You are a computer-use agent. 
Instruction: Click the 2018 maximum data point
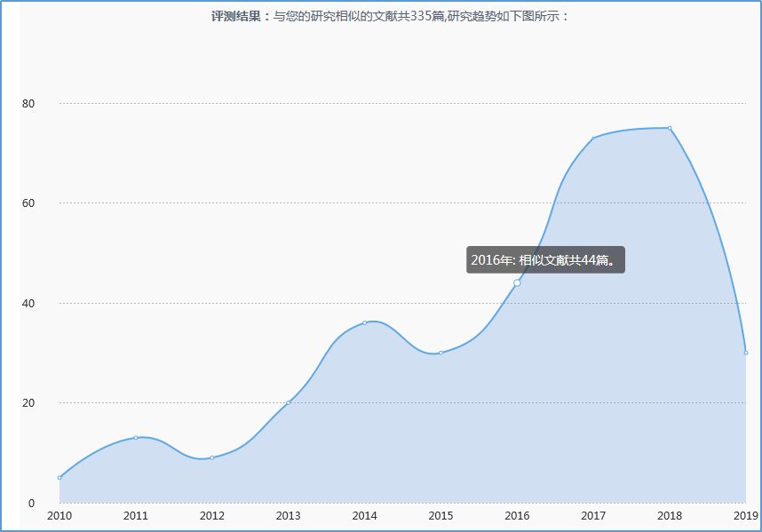point(670,128)
